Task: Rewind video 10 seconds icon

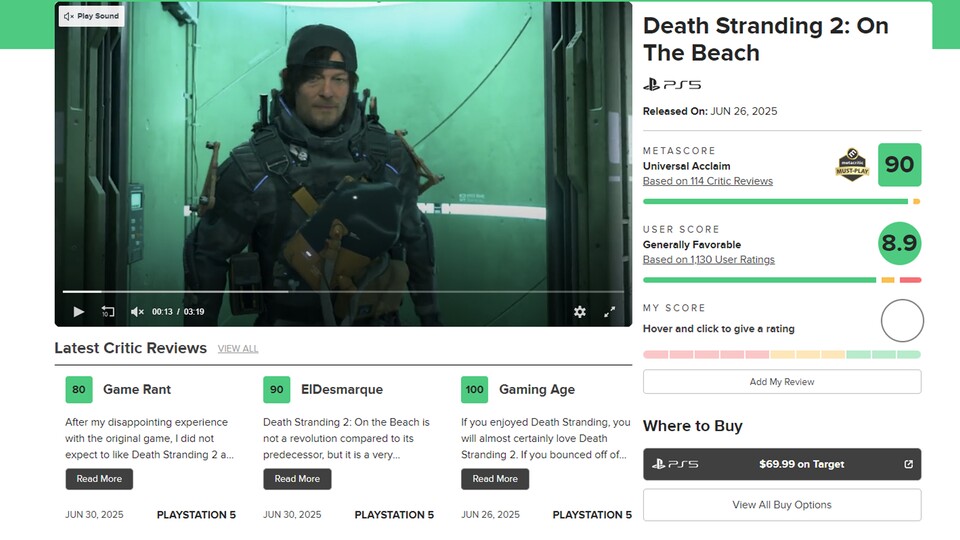Action: coord(108,312)
